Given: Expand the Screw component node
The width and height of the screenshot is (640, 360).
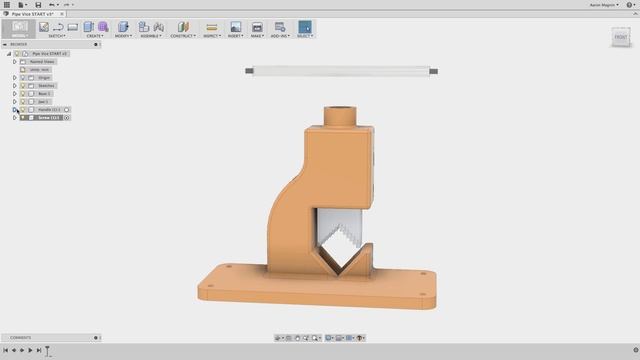Looking at the screenshot, I should pyautogui.click(x=15, y=118).
